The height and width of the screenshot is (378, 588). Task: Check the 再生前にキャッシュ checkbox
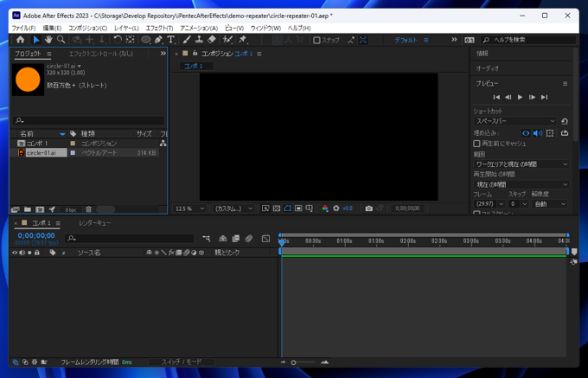point(476,144)
